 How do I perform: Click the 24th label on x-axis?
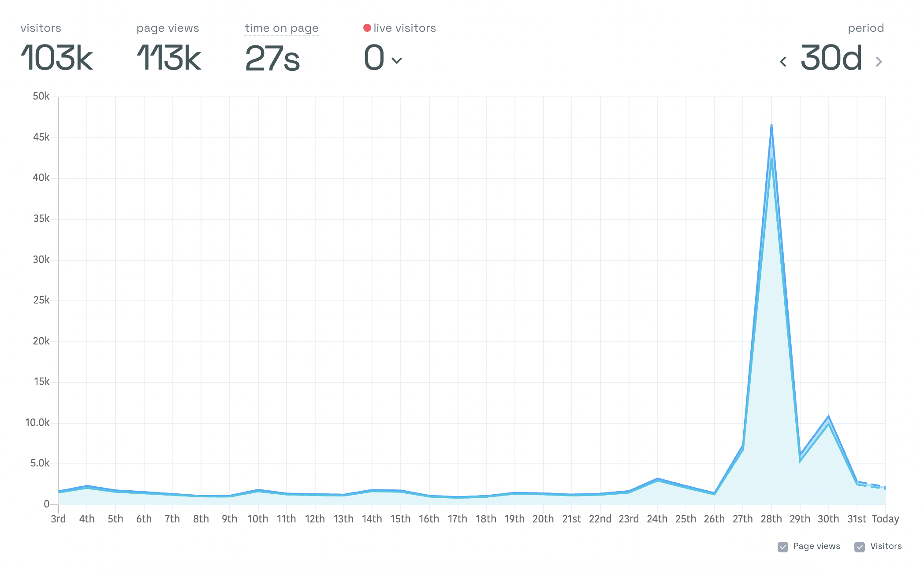(x=657, y=519)
